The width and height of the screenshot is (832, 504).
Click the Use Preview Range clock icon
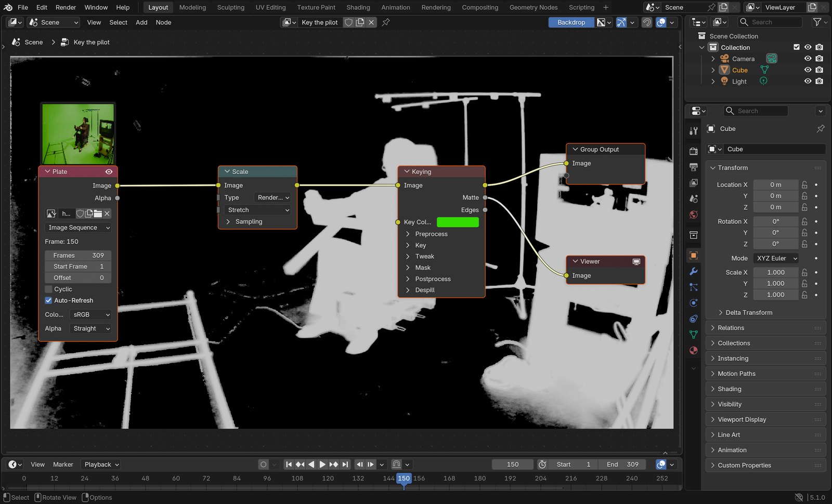coord(542,465)
